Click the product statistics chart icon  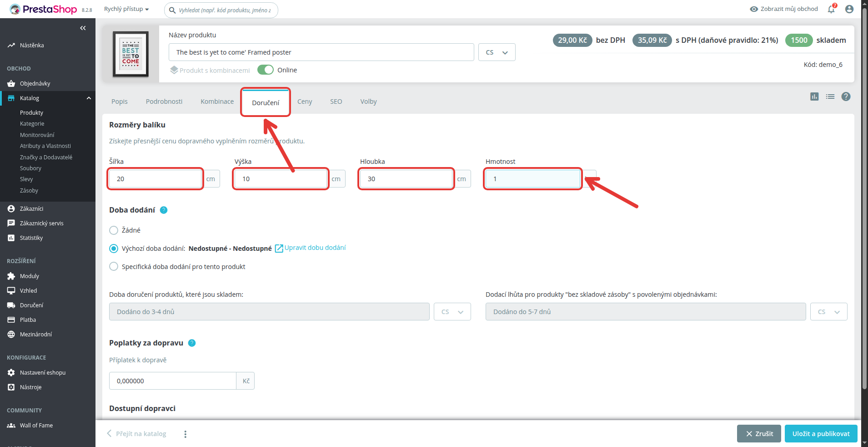click(814, 97)
